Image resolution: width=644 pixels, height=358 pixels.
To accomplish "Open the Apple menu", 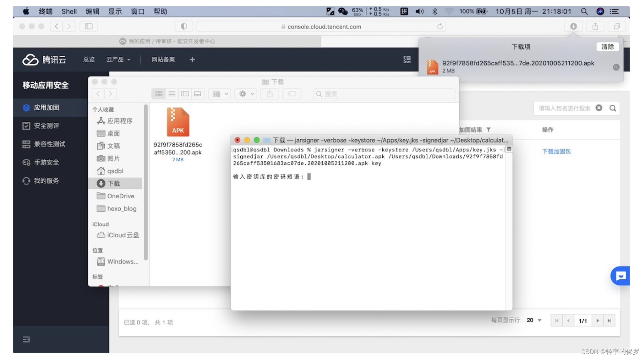I will click(x=26, y=12).
